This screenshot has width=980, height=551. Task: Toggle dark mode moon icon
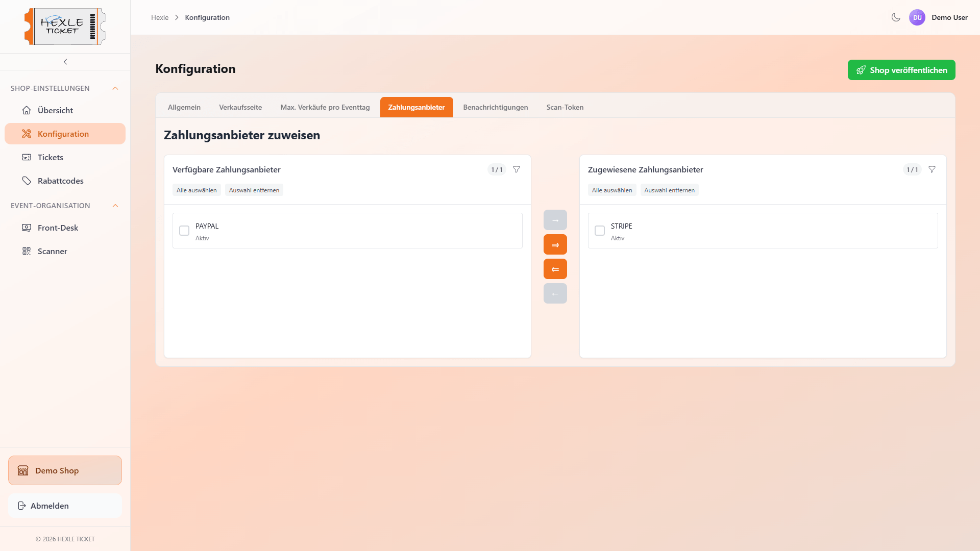coord(895,17)
